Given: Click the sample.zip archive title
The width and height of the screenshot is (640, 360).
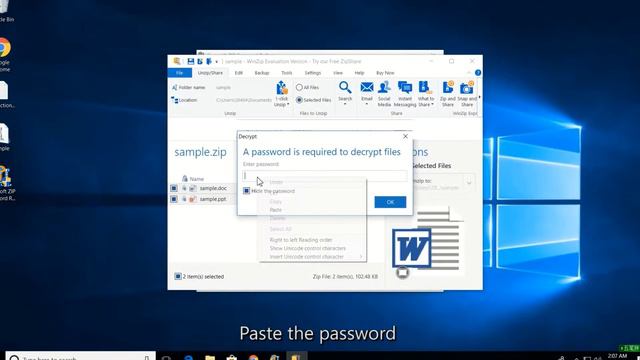Looking at the screenshot, I should point(200,152).
